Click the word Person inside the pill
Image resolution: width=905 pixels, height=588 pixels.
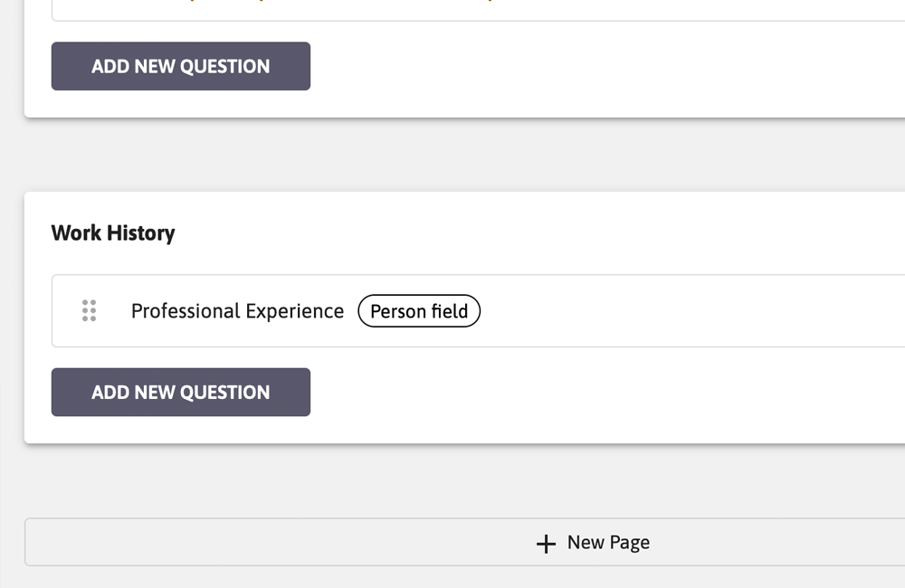tap(398, 311)
